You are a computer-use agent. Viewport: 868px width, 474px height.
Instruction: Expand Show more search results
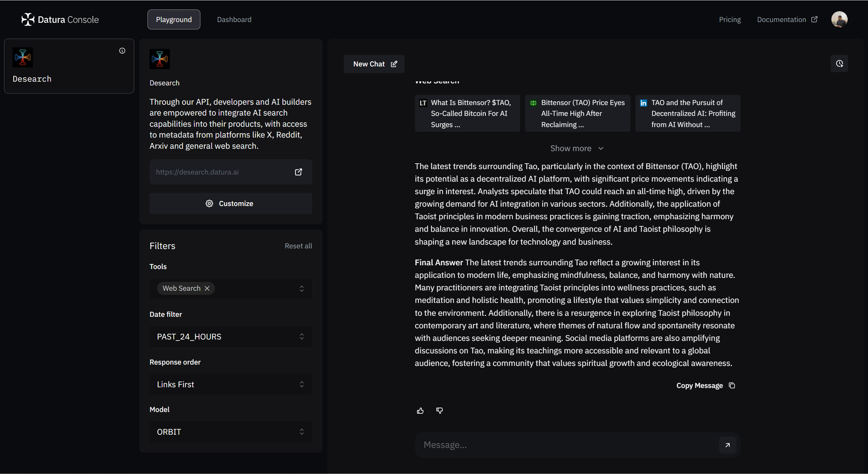[x=576, y=148]
